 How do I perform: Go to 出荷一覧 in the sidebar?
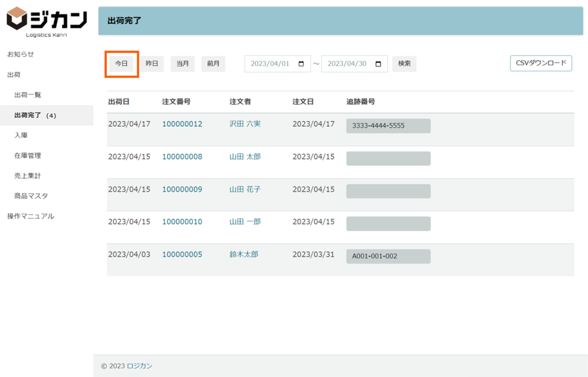[28, 95]
